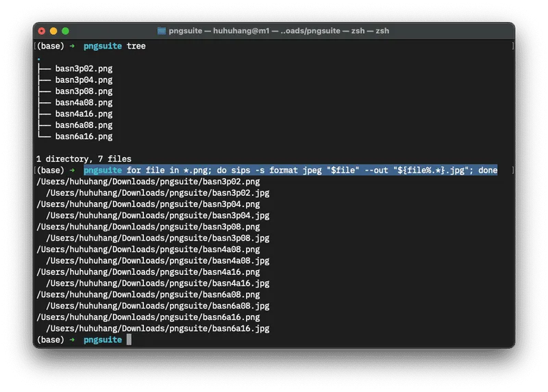Click the output path ending in basn6a16.jpg

(x=158, y=329)
